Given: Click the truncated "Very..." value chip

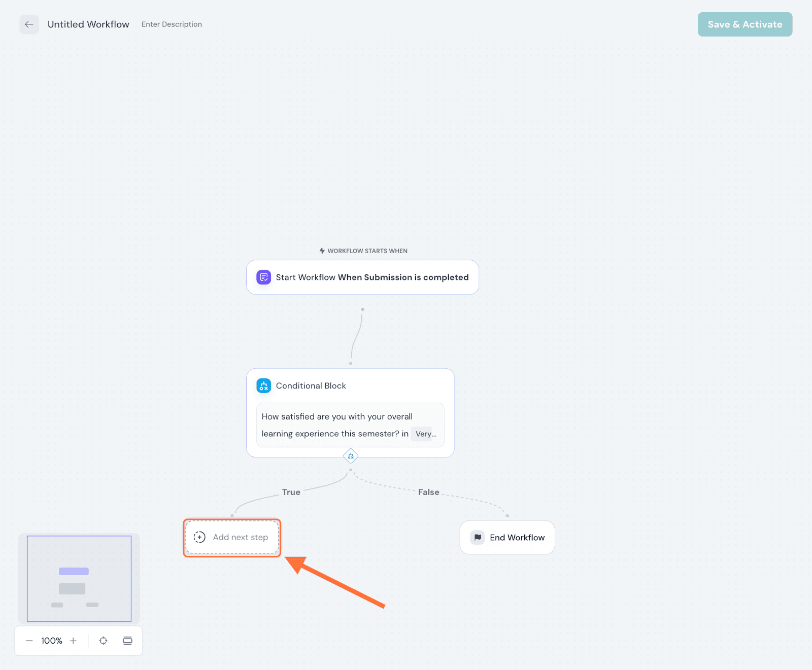Looking at the screenshot, I should point(425,434).
